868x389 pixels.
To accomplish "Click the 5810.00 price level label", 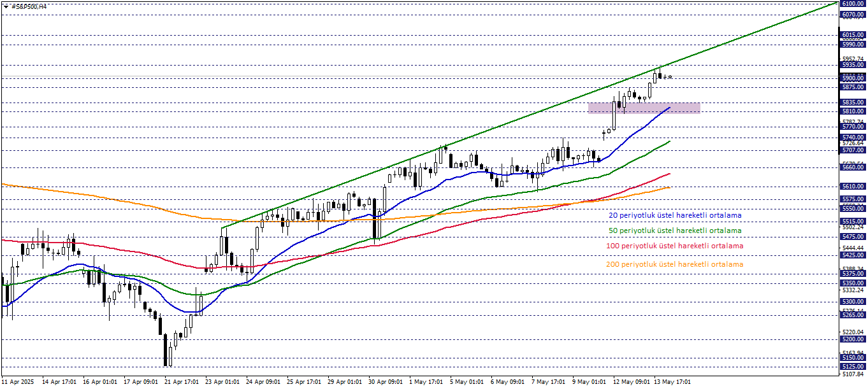I will click(853, 111).
